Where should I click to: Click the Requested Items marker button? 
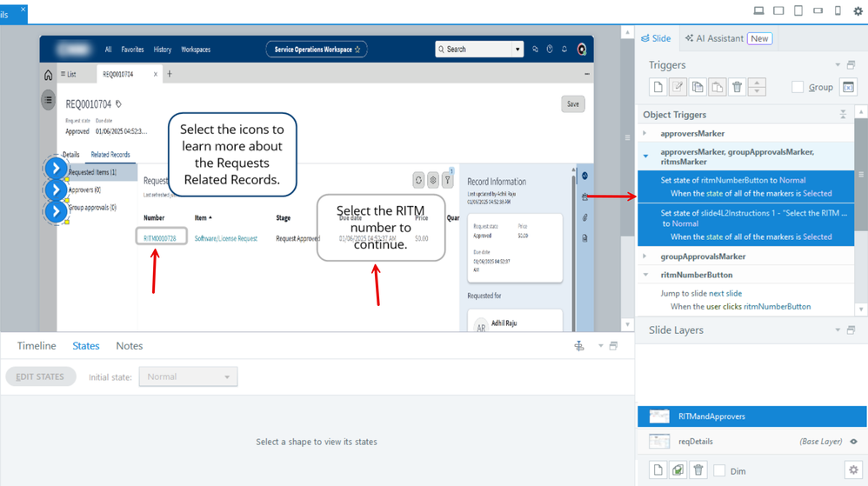(56, 169)
